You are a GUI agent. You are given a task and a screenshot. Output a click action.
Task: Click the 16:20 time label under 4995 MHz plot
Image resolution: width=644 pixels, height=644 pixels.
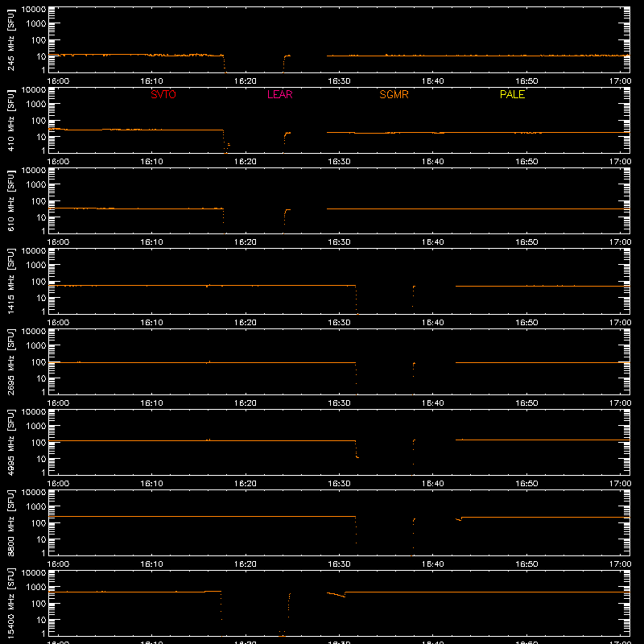click(x=246, y=484)
